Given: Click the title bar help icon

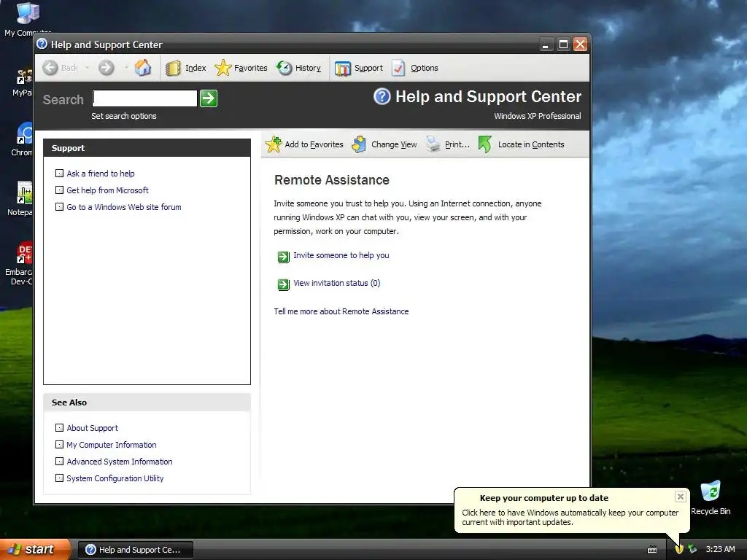Looking at the screenshot, I should click(42, 44).
